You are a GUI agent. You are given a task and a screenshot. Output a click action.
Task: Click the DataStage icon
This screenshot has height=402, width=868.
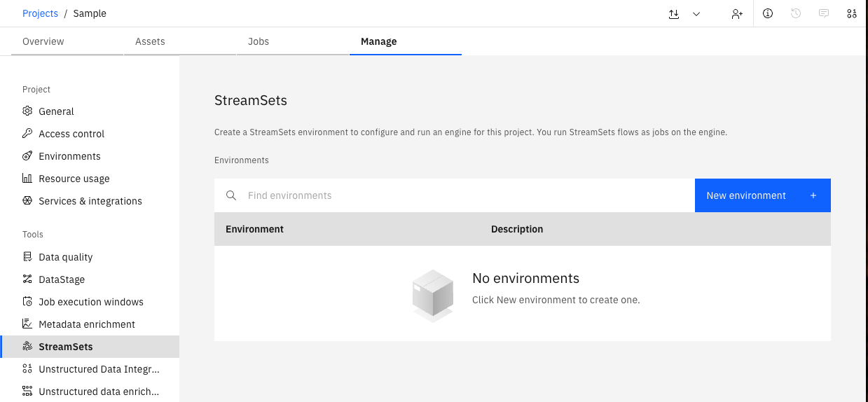pyautogui.click(x=27, y=279)
